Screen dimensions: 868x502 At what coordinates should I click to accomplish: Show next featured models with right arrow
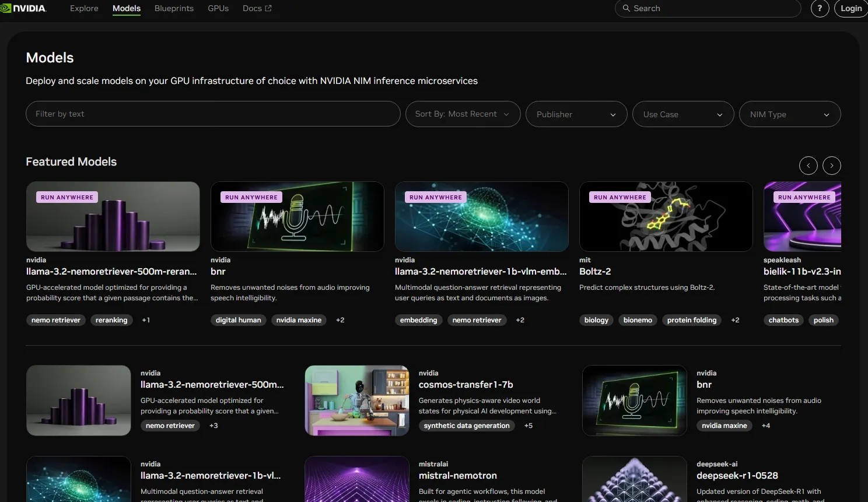tap(832, 166)
